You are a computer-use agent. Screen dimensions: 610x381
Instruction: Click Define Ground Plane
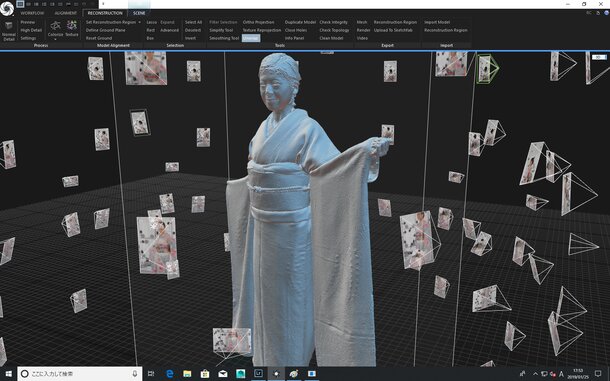105,30
